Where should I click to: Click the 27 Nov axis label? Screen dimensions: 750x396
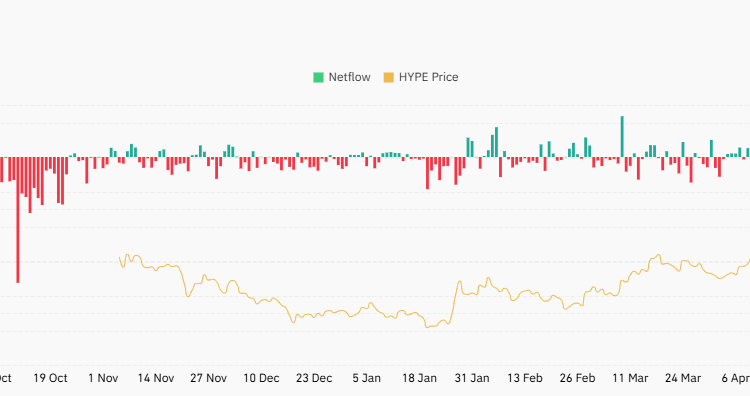[x=209, y=378]
